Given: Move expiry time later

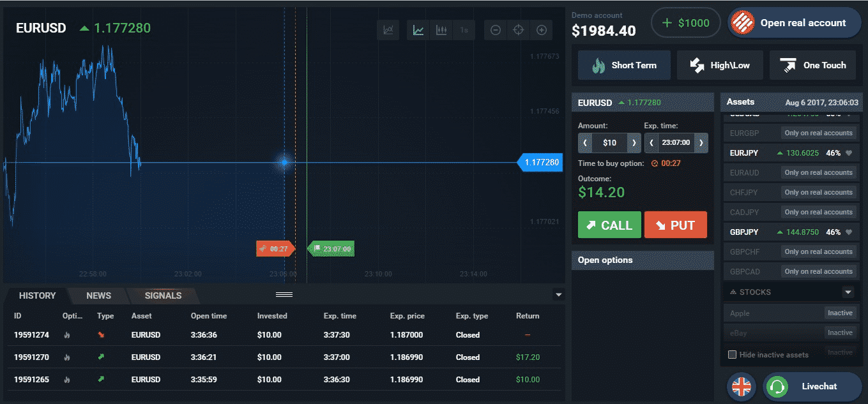Looking at the screenshot, I should tap(701, 143).
